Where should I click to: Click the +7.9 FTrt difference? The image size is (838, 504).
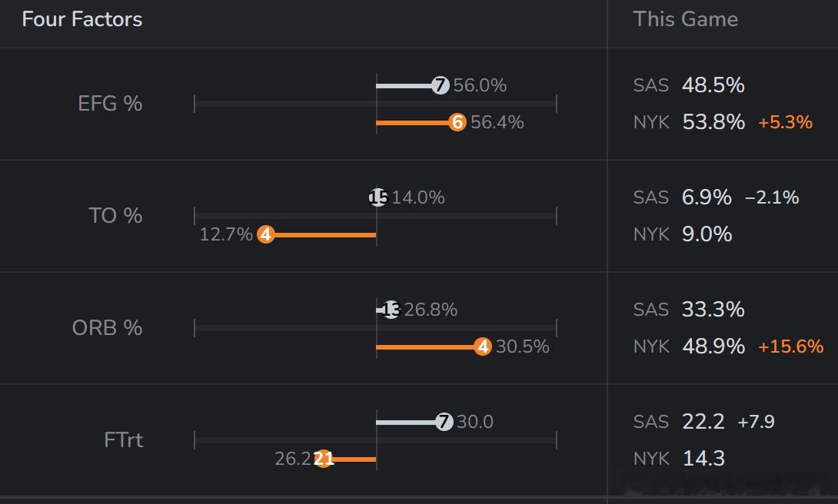click(x=756, y=422)
